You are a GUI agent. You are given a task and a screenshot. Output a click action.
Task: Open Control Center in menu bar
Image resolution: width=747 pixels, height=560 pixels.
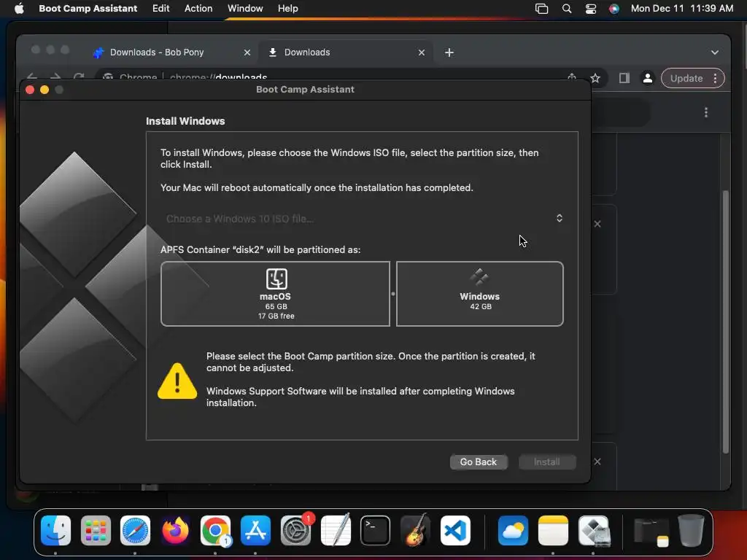591,9
